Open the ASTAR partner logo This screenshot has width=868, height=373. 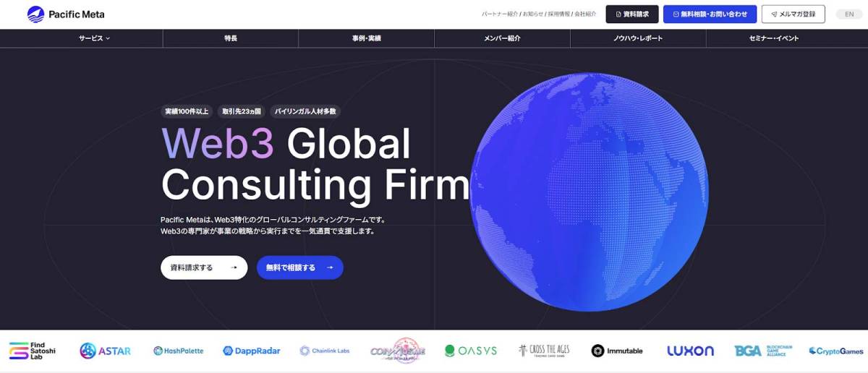[106, 351]
